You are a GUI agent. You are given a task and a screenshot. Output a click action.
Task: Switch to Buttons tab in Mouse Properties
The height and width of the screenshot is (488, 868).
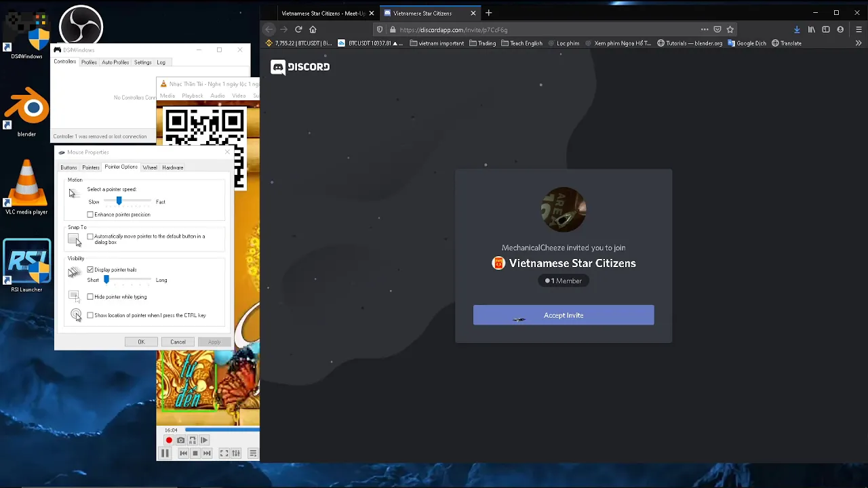[68, 167]
